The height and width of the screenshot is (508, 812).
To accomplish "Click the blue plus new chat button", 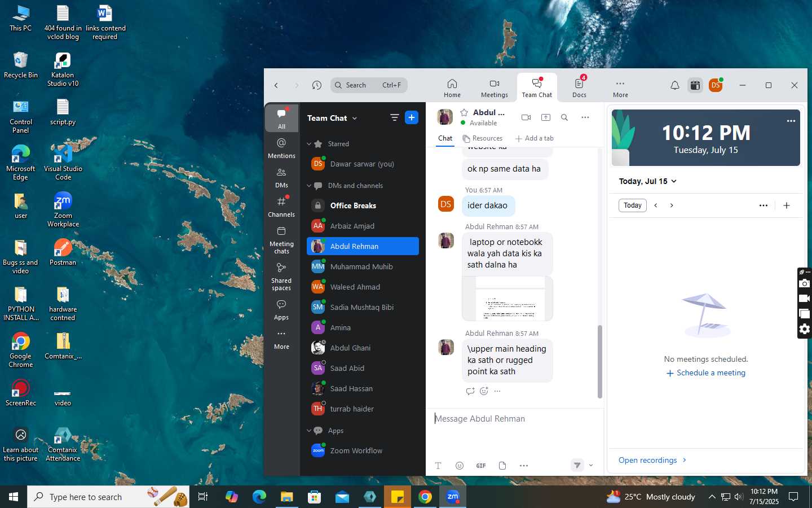I will pyautogui.click(x=412, y=117).
